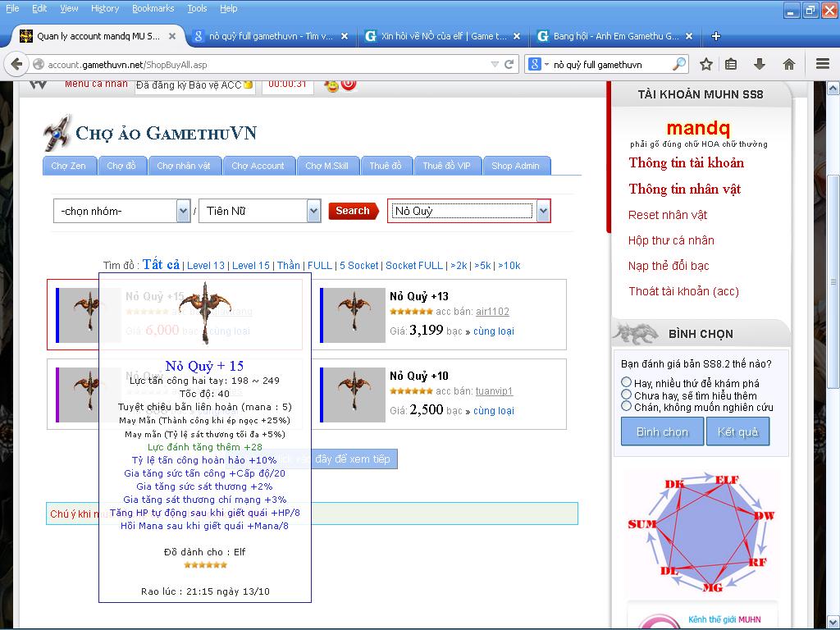Open seller 'air1102' account link
840x630 pixels.
(492, 312)
